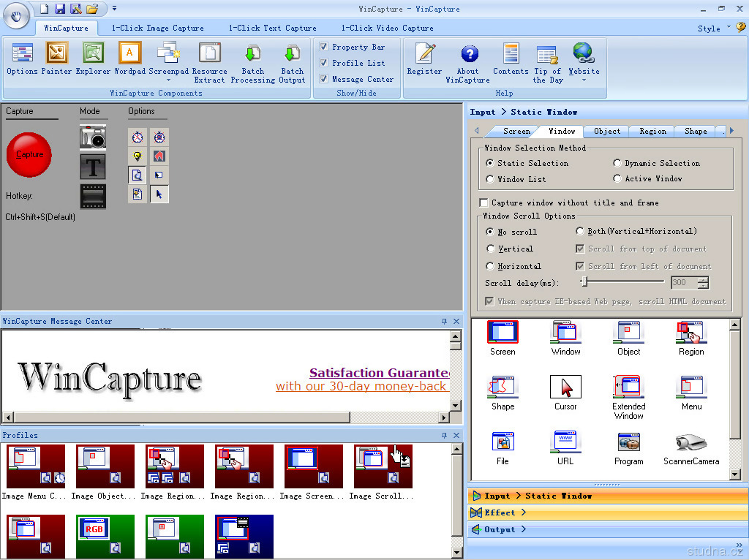
Task: Expand the Output section
Action: pos(500,529)
